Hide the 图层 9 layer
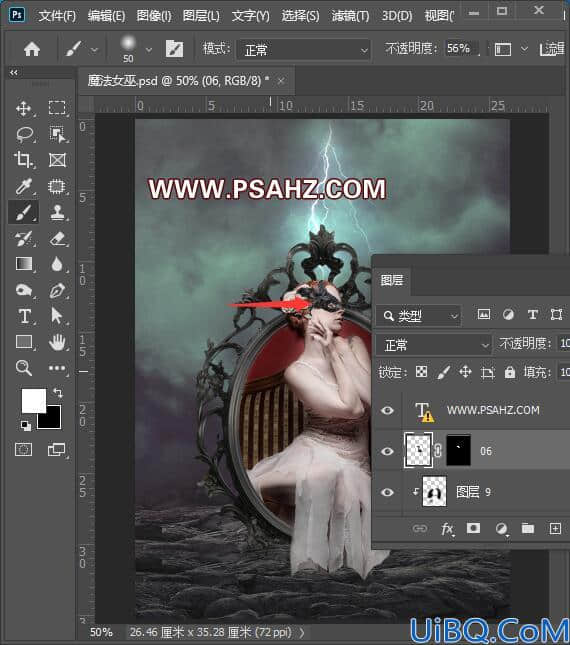 coord(387,492)
